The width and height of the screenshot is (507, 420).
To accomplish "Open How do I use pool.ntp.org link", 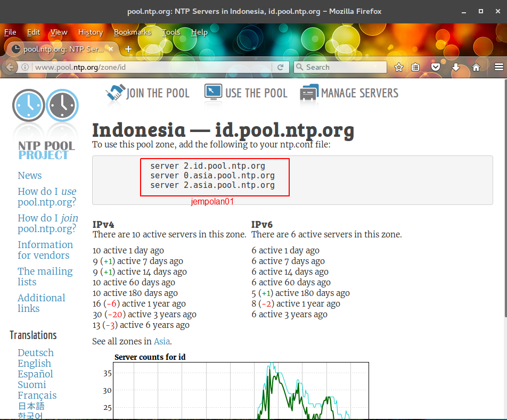I will pyautogui.click(x=47, y=196).
